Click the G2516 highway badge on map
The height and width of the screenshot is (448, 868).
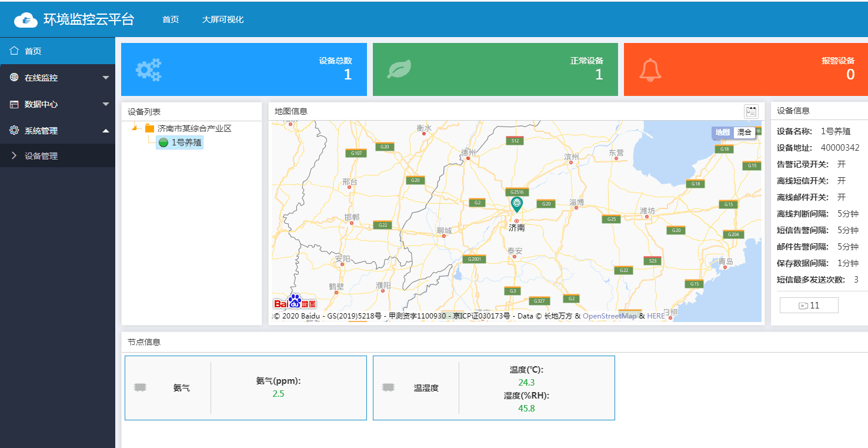point(517,192)
